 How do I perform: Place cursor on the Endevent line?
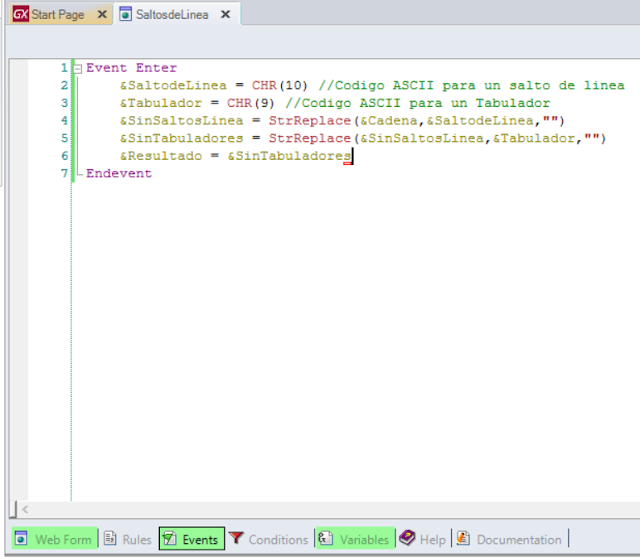[x=119, y=173]
